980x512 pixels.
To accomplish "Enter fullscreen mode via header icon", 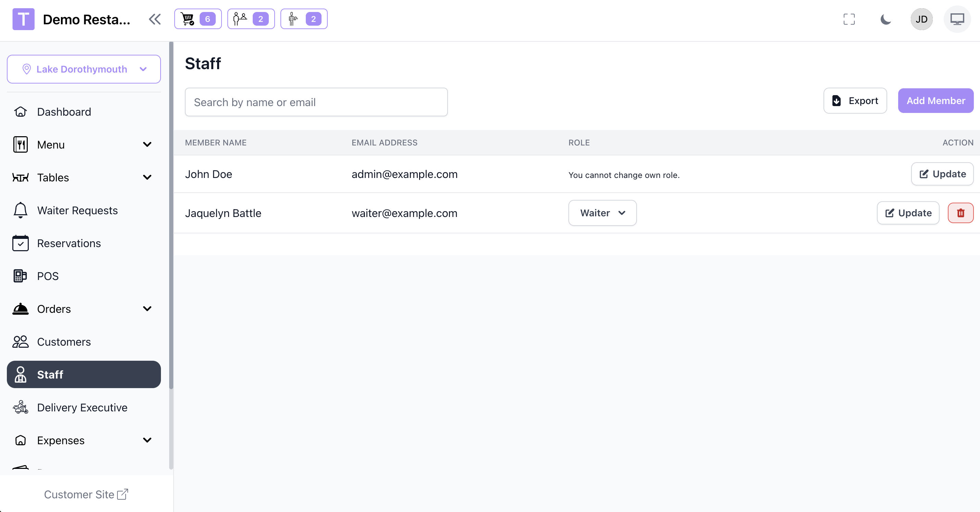I will point(849,19).
